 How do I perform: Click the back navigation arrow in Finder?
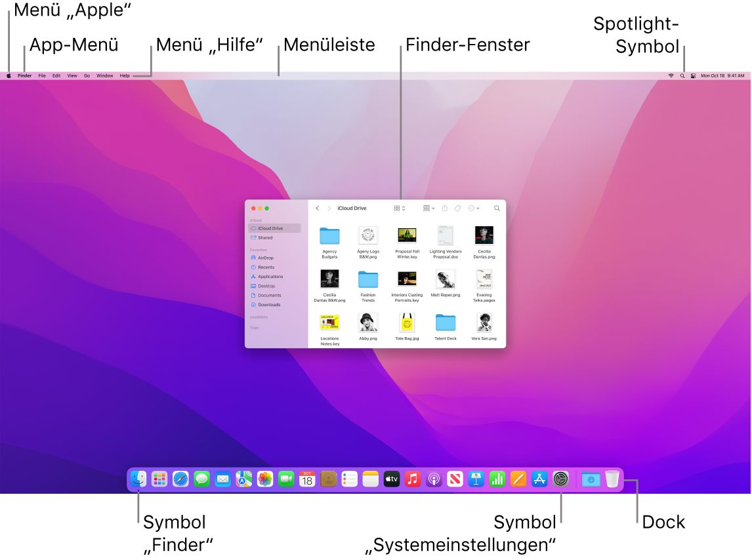317,208
